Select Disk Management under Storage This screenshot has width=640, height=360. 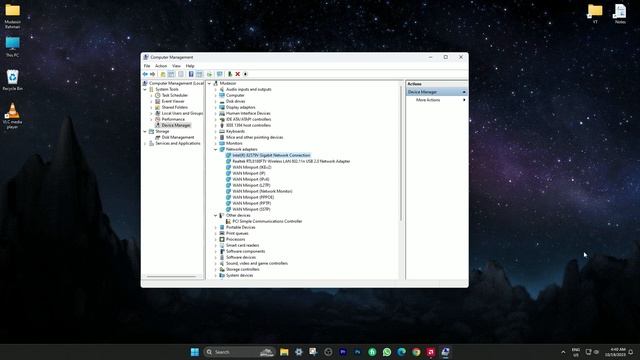coord(178,138)
